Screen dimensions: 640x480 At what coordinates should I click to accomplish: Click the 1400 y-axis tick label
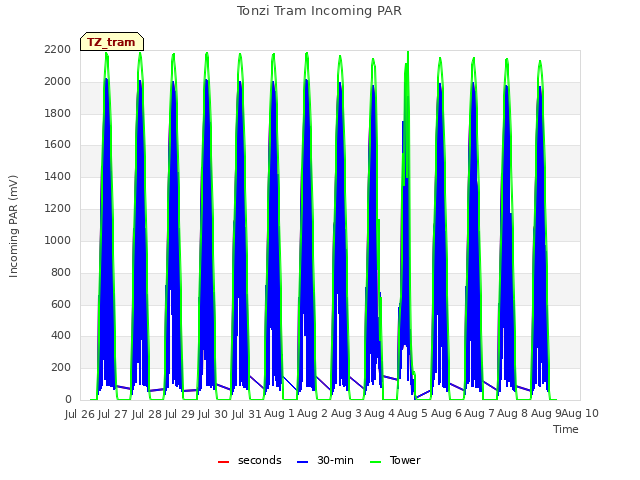pyautogui.click(x=58, y=177)
